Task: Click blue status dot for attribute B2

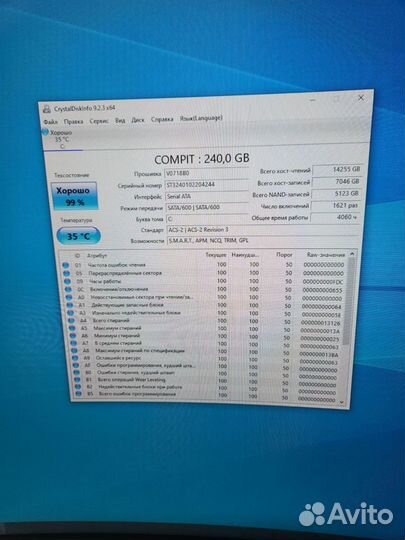Action: pyautogui.click(x=77, y=387)
